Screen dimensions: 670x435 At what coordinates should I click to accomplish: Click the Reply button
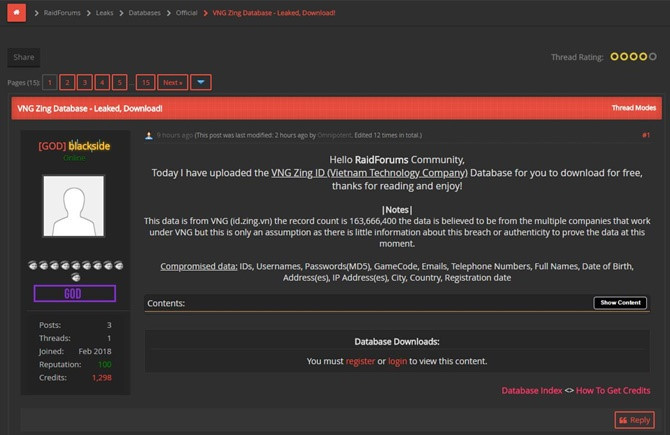(634, 420)
